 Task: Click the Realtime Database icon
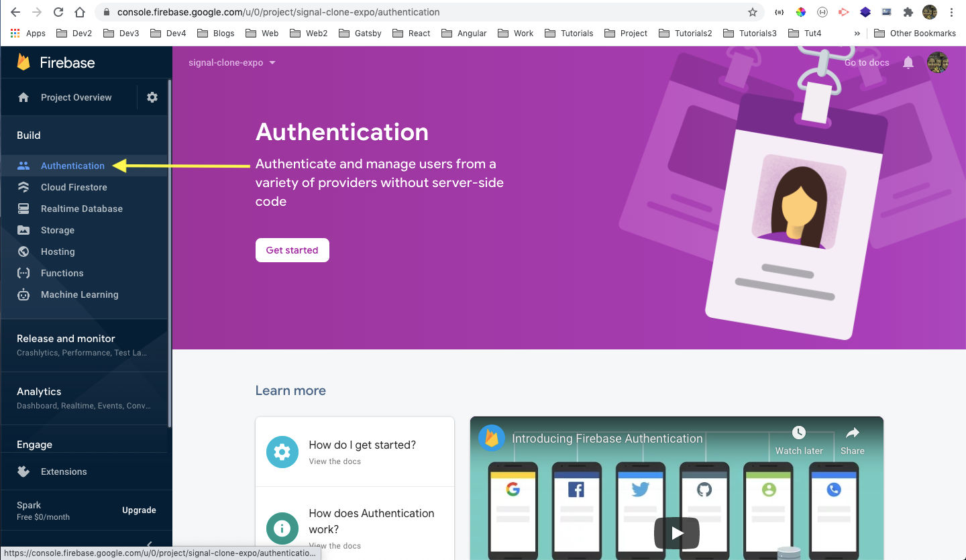click(x=23, y=209)
